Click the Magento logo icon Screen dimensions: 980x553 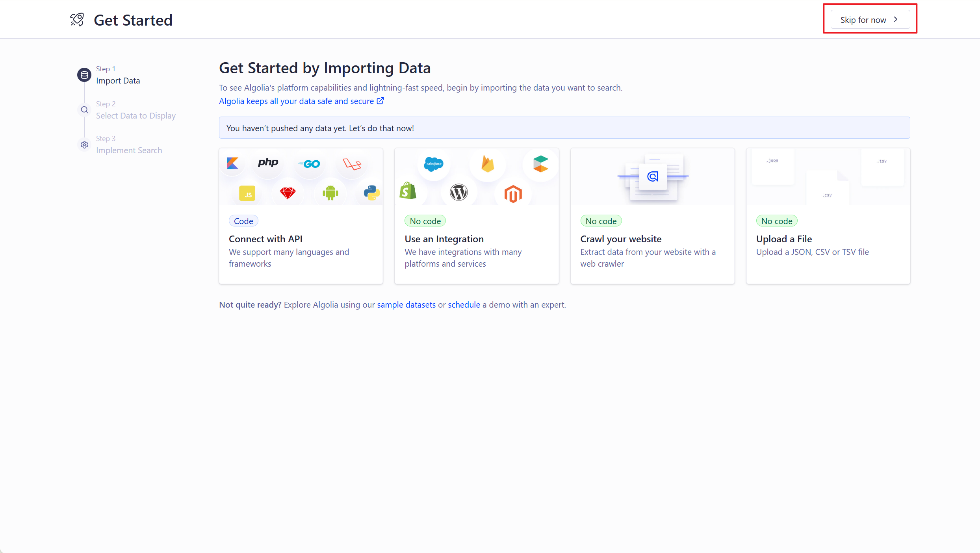(513, 194)
